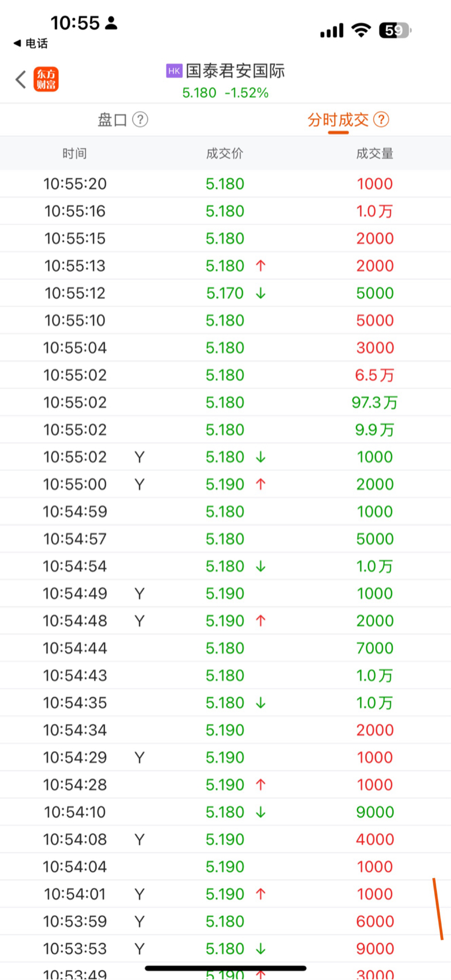Select the 97.3万 volume trade row
Viewport: 451px width, 980px height.
[x=225, y=403]
